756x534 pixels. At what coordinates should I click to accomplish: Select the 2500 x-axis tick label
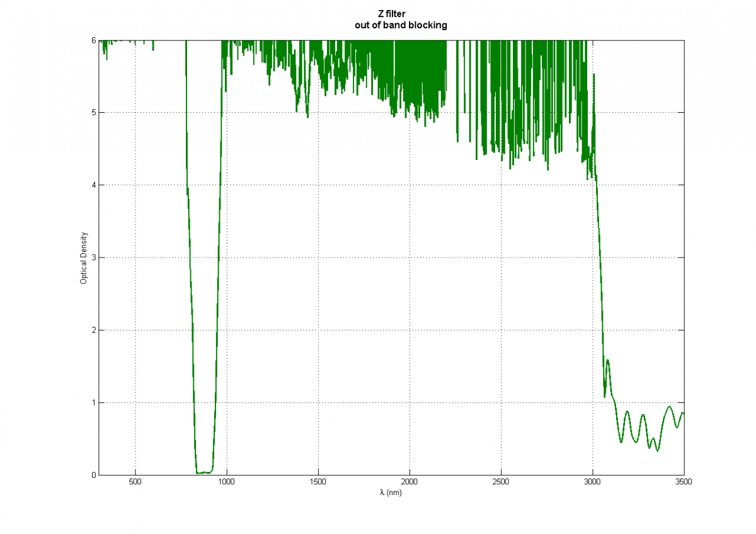click(x=501, y=483)
